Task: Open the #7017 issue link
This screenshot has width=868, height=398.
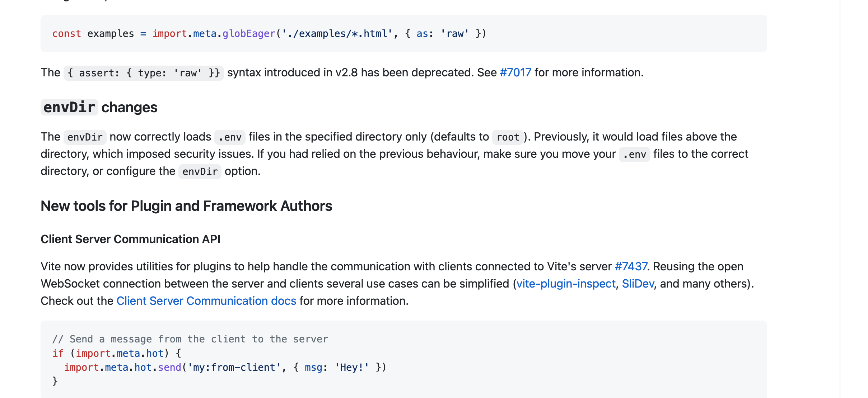Action: [515, 73]
